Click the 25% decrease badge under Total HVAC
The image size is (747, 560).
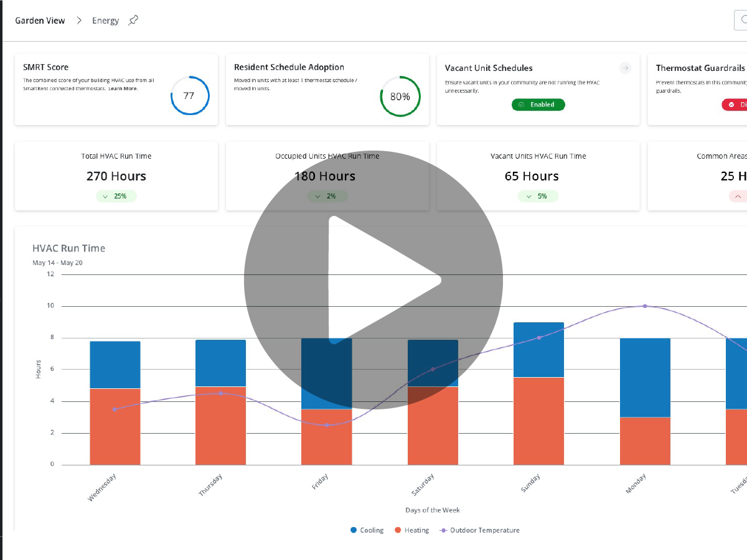(x=116, y=196)
